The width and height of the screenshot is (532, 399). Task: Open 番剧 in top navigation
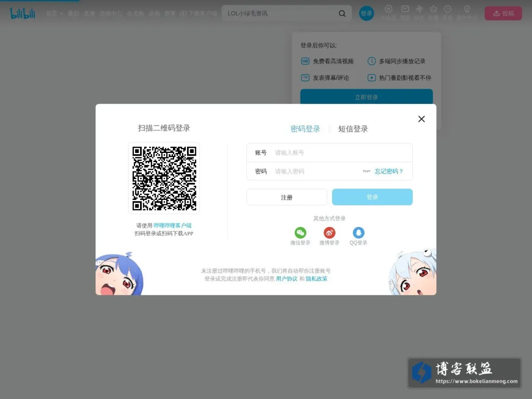point(73,14)
